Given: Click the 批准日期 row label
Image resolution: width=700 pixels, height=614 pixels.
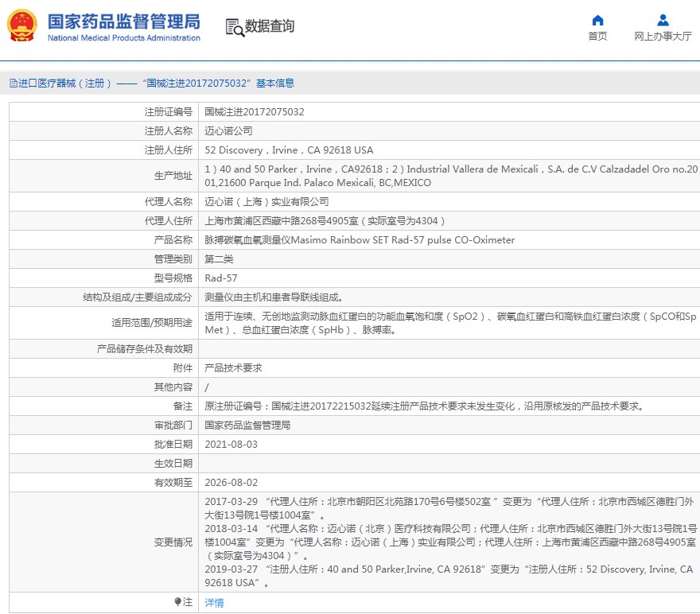Looking at the screenshot, I should tap(173, 445).
